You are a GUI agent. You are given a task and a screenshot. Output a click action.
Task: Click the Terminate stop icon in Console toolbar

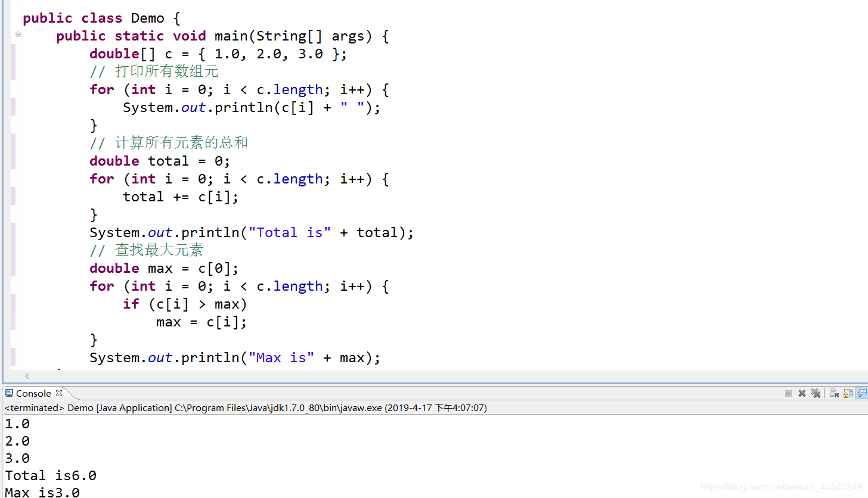[x=788, y=393]
